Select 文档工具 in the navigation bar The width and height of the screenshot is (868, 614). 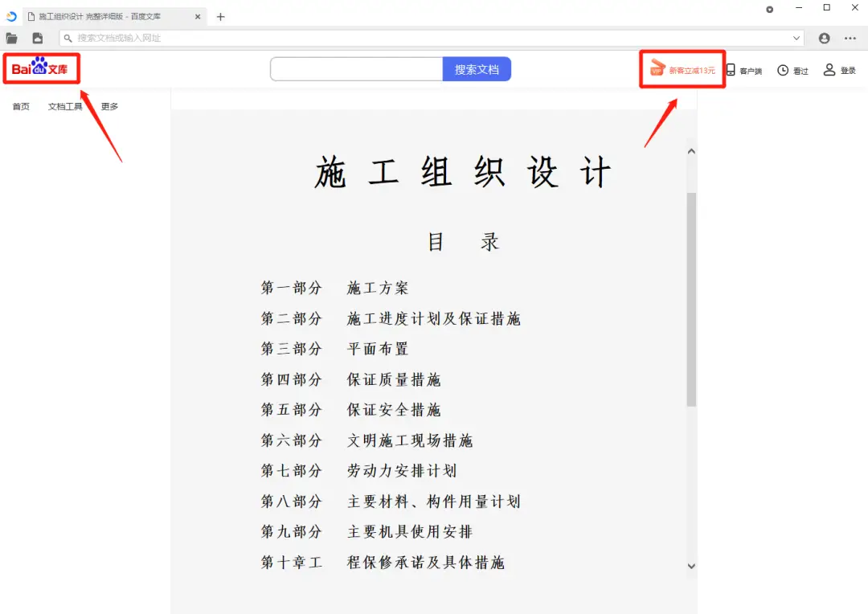pos(65,105)
